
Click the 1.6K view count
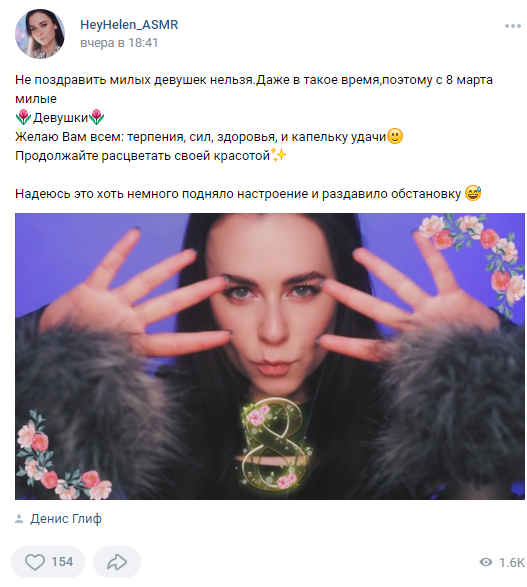pyautogui.click(x=512, y=562)
